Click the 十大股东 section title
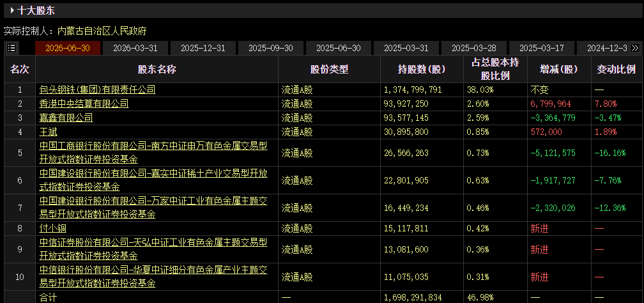644x303 pixels. pos(36,11)
